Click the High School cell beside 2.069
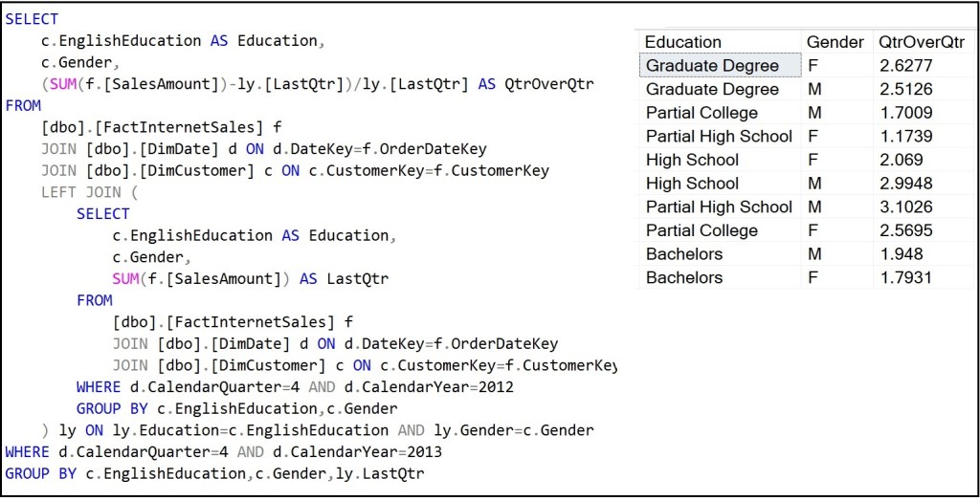This screenshot has width=980, height=501. tap(692, 160)
